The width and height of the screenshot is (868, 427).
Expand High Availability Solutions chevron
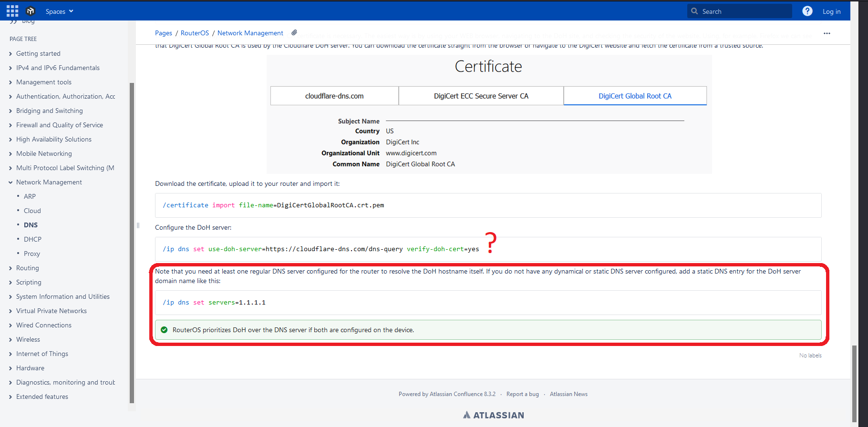click(x=10, y=140)
